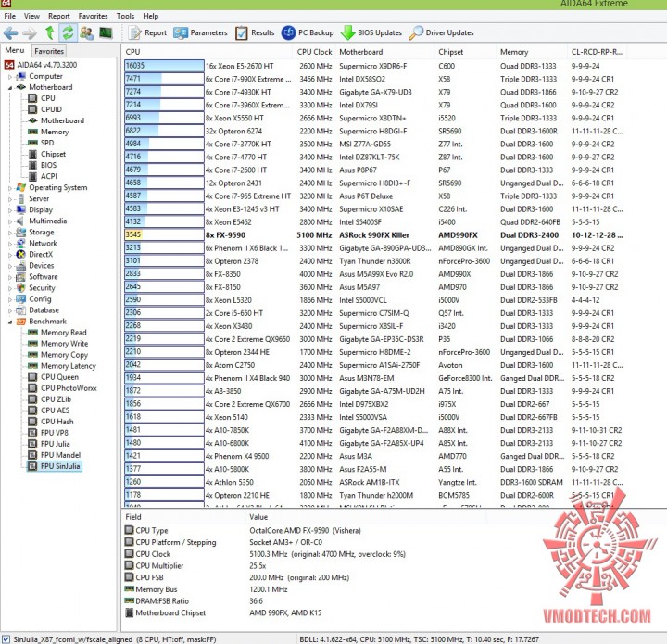The height and width of the screenshot is (644, 667).
Task: Open the View menu
Action: pyautogui.click(x=31, y=16)
